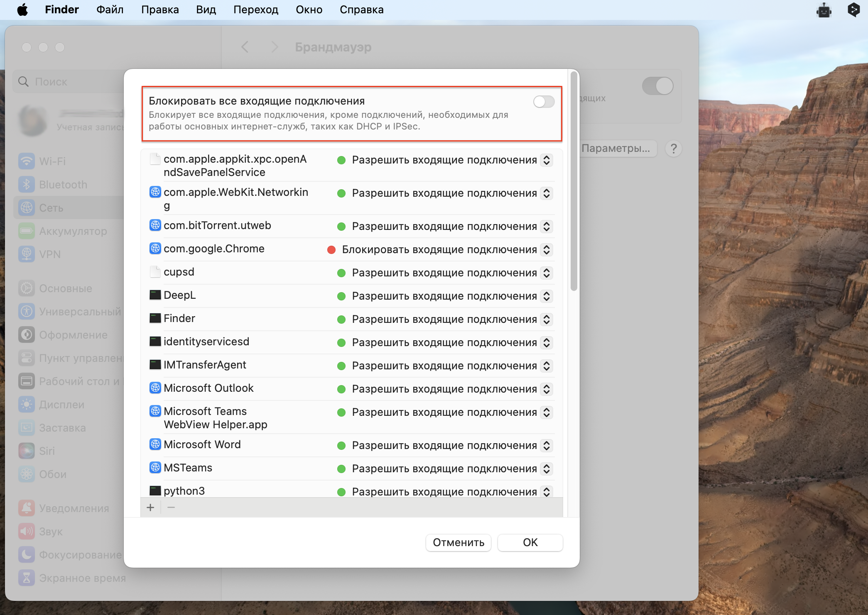Click the Finder row's black icon
This screenshot has height=615, width=868.
pos(155,318)
